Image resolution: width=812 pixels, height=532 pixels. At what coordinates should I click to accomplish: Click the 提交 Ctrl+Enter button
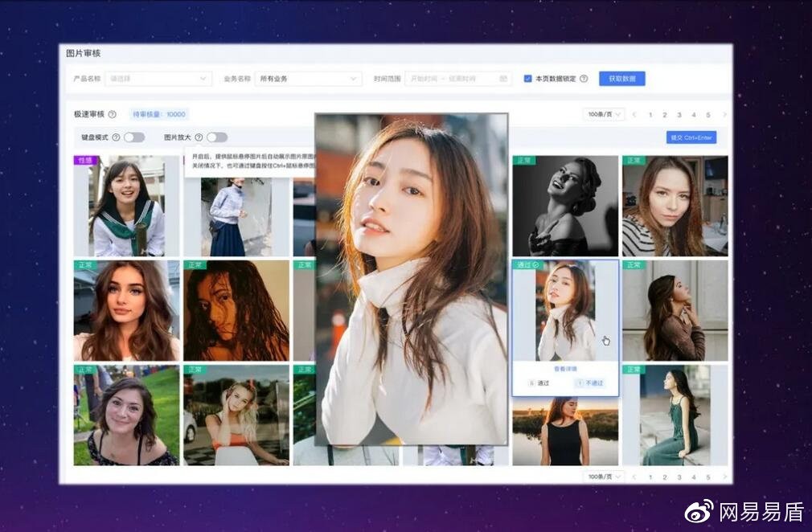[x=691, y=137]
